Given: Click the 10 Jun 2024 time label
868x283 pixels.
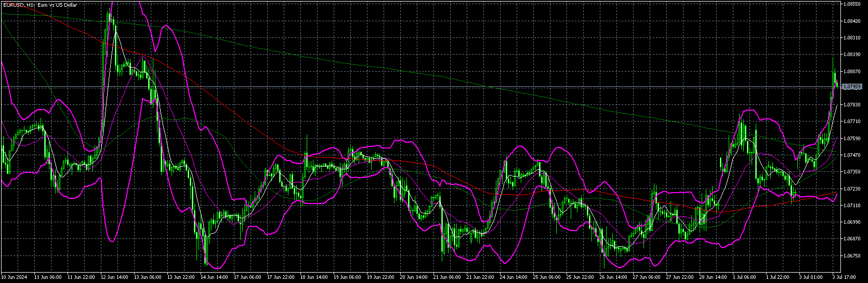Looking at the screenshot, I should [x=14, y=278].
